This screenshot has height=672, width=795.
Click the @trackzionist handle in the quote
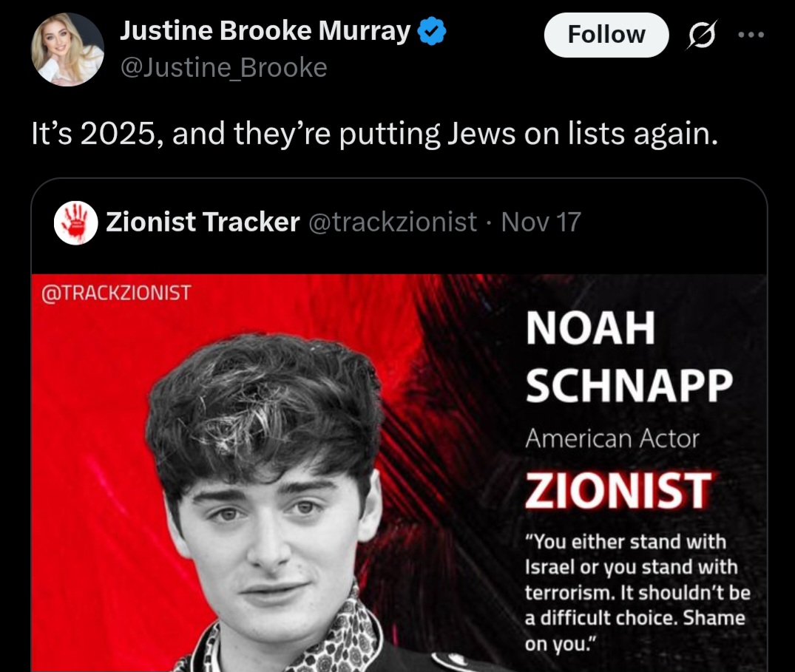(392, 222)
